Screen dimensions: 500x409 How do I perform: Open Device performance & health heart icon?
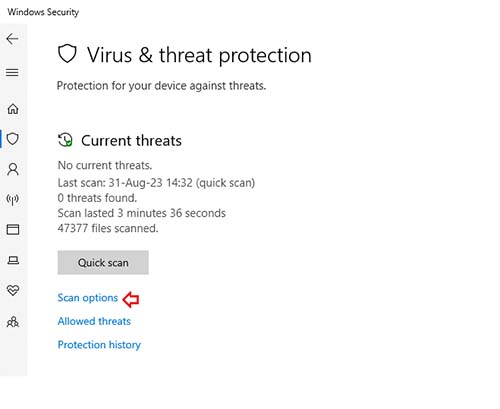pos(13,290)
